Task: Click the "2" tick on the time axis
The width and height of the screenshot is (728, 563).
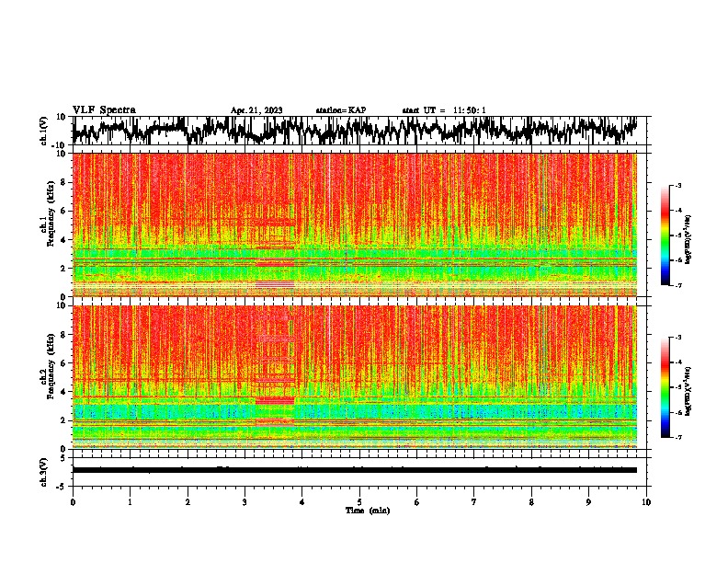Action: tap(188, 502)
